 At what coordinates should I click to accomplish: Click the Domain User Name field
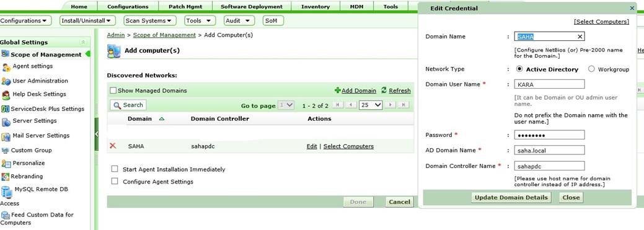[550, 84]
